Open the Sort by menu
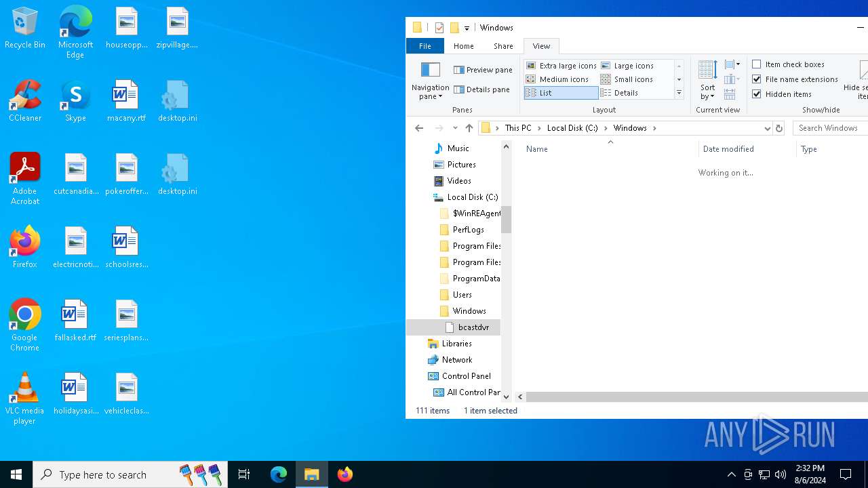This screenshot has width=868, height=488. [708, 80]
